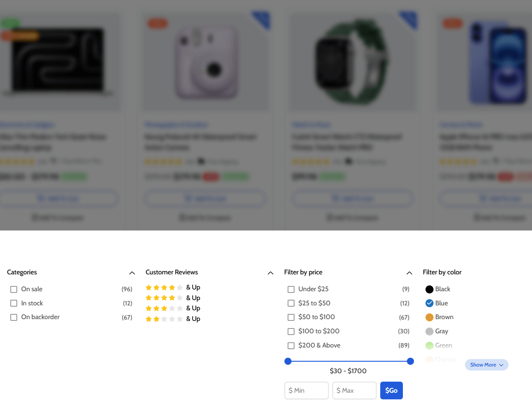Check the $50 to $100 price range
The height and width of the screenshot is (410, 532).
[291, 317]
